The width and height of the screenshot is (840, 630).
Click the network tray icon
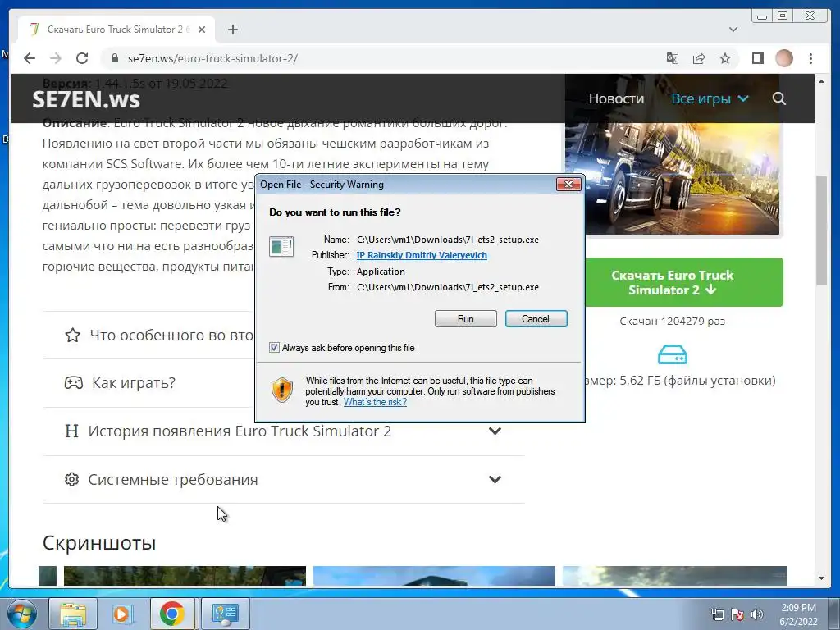pos(717,614)
